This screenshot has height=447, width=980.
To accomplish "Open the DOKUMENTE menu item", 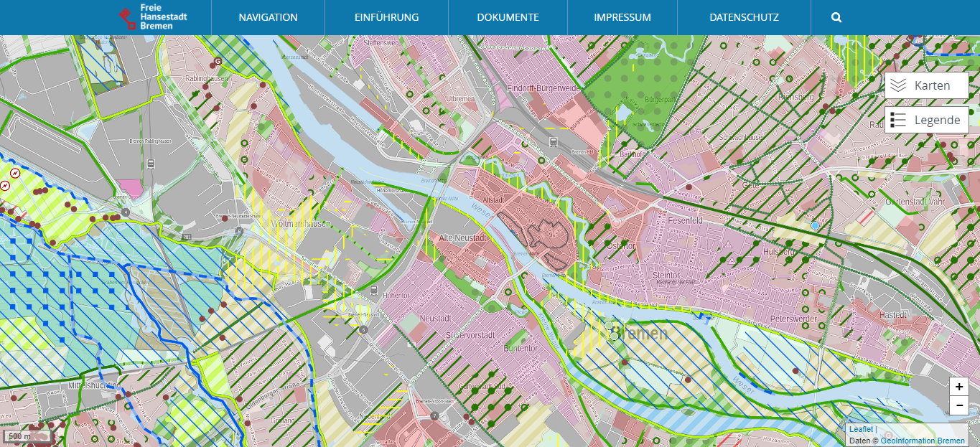I will point(508,17).
